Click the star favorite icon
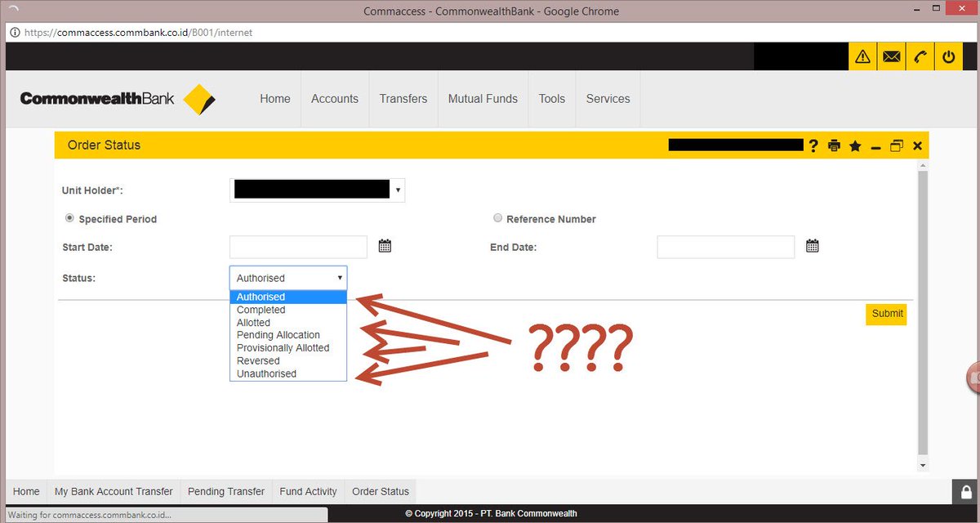 (855, 145)
